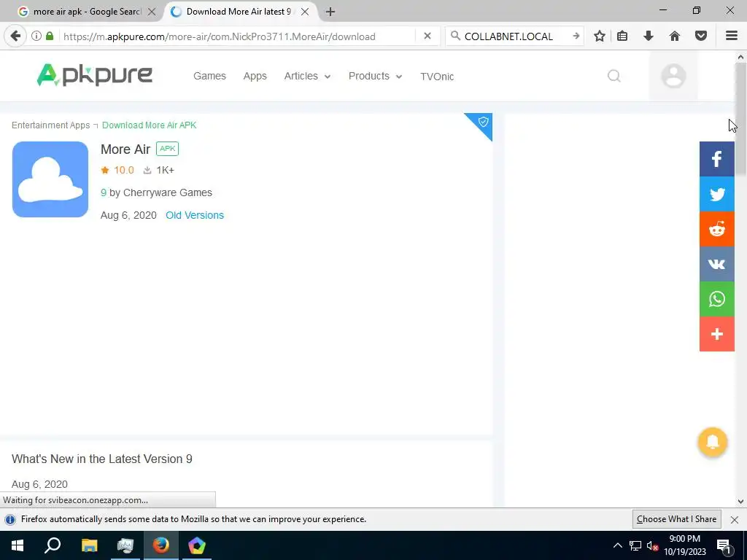Open site information icon in address bar
This screenshot has width=747, height=560.
pyautogui.click(x=36, y=36)
